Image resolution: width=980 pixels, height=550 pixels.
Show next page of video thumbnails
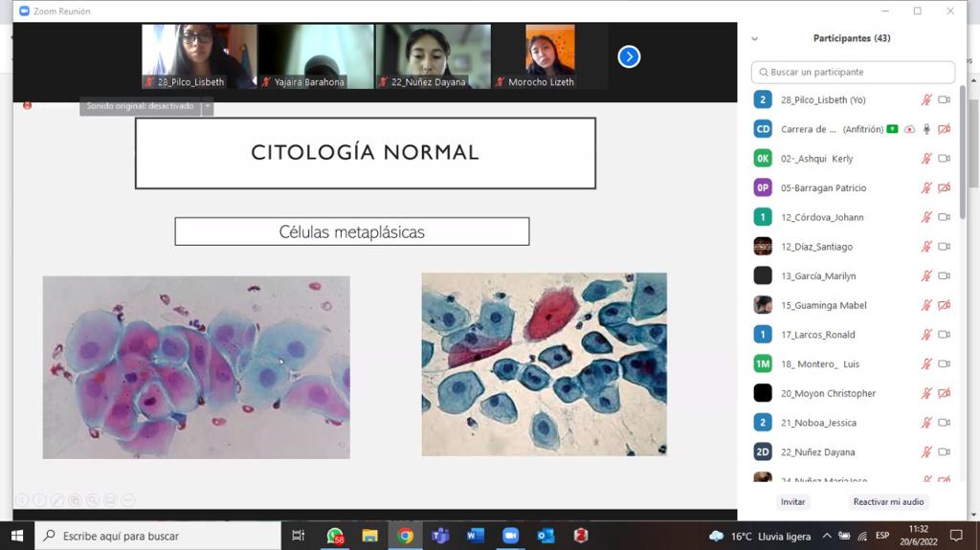(x=629, y=56)
